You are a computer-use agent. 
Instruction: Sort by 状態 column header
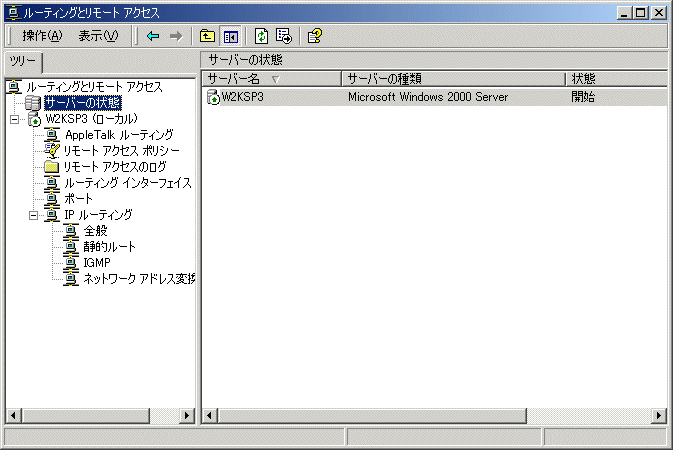pos(617,79)
